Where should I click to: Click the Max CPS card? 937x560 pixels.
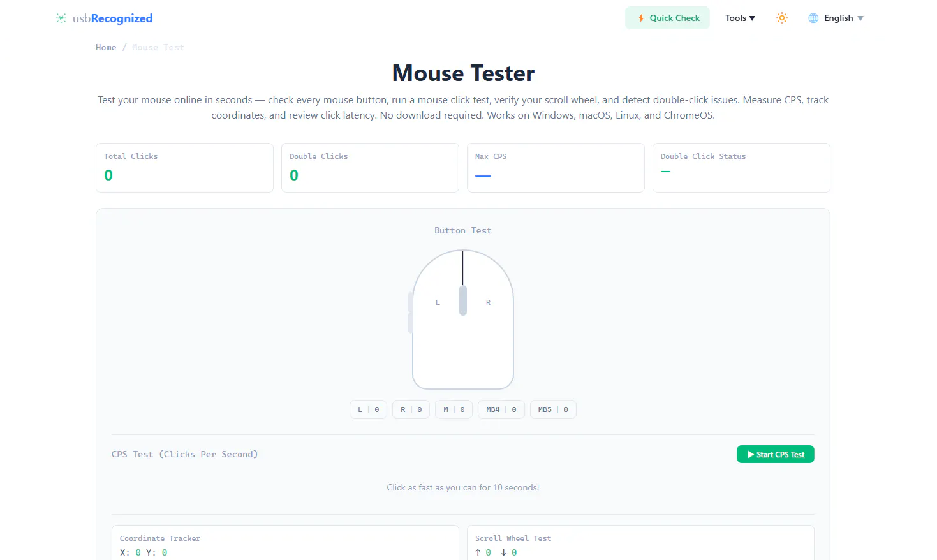556,168
